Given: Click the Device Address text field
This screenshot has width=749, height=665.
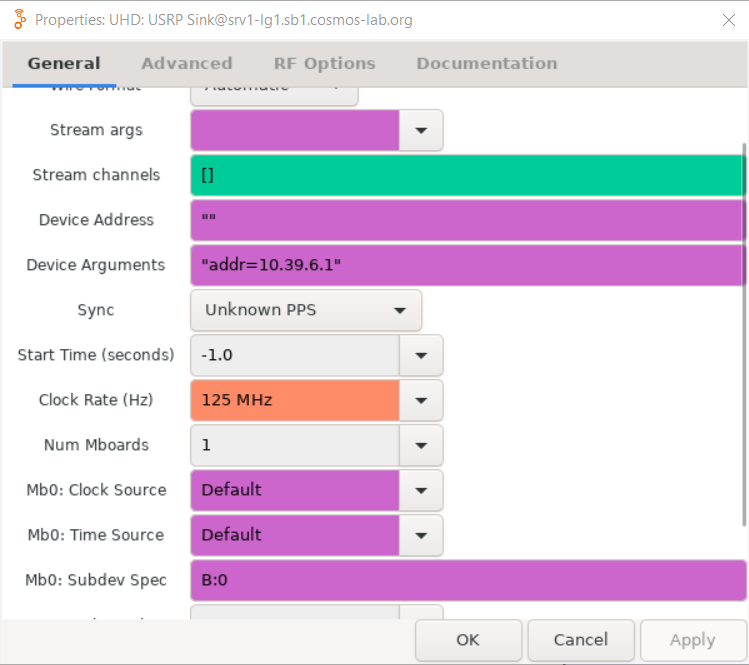Looking at the screenshot, I should (x=467, y=220).
